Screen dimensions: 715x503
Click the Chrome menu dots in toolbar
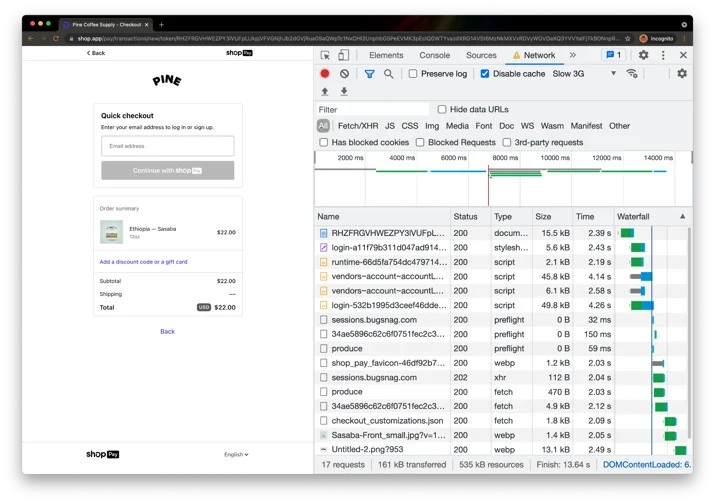point(684,39)
